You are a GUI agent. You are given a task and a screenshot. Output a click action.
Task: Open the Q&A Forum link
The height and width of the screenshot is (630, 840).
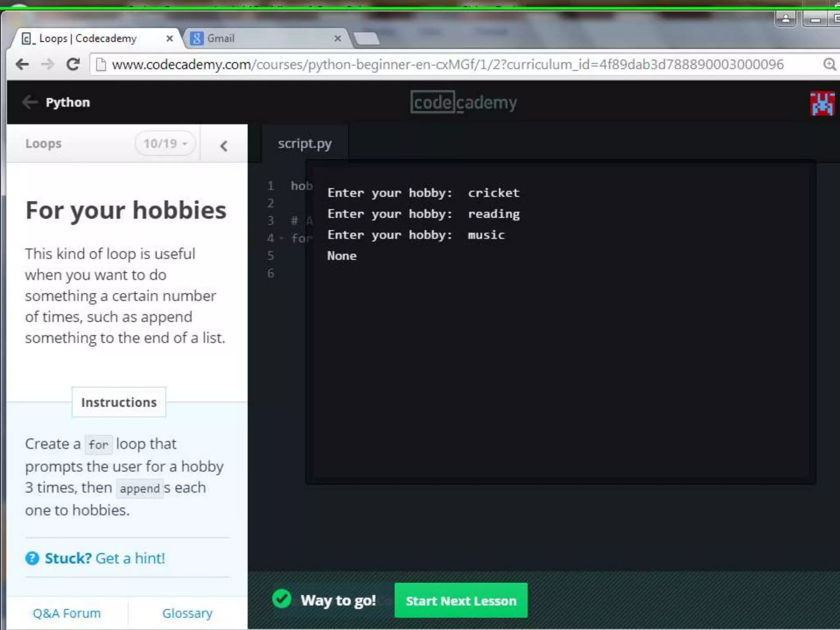tap(66, 613)
